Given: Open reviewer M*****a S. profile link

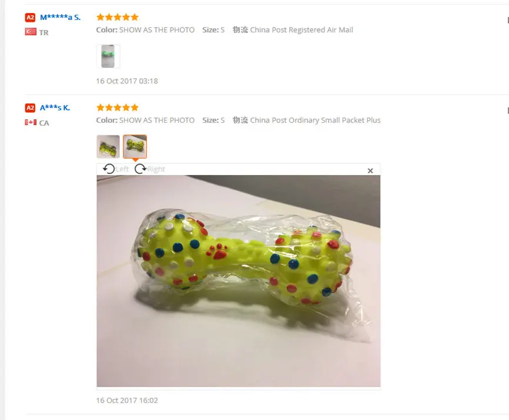Looking at the screenshot, I should tap(60, 17).
